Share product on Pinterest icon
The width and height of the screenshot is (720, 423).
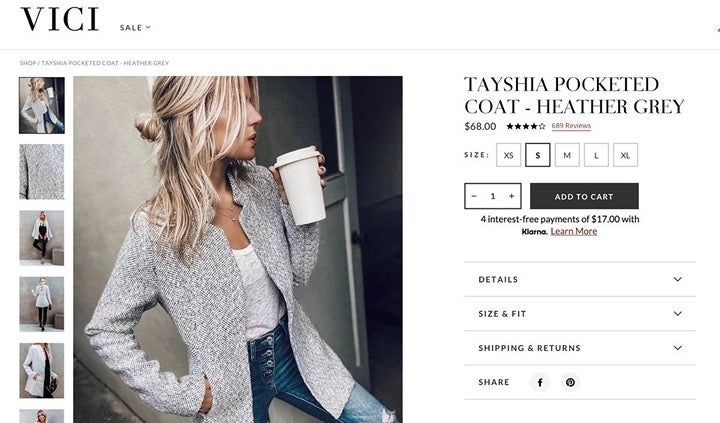point(570,382)
